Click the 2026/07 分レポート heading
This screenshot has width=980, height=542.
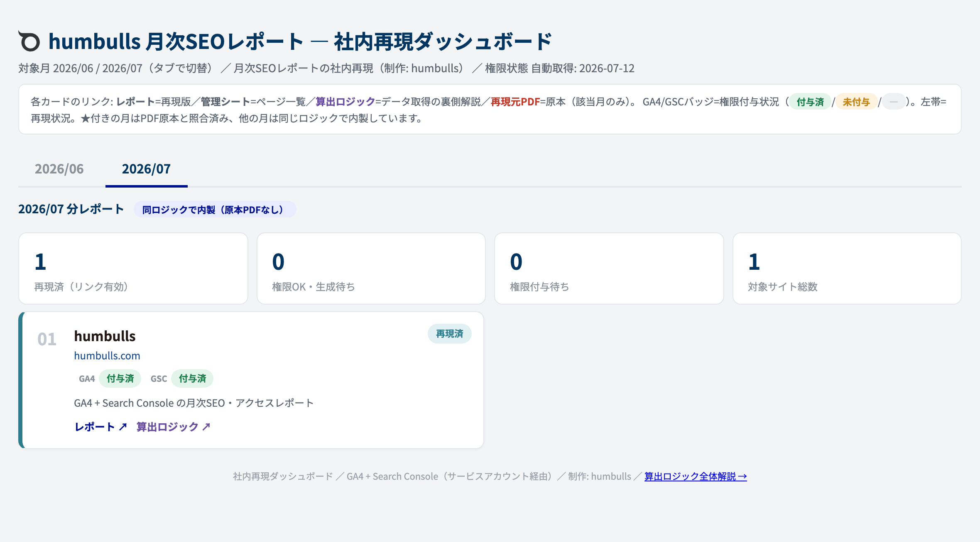pos(71,209)
